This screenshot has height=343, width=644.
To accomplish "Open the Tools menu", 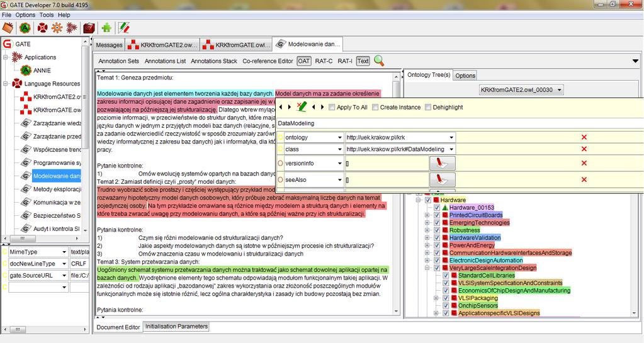I will click(x=47, y=14).
